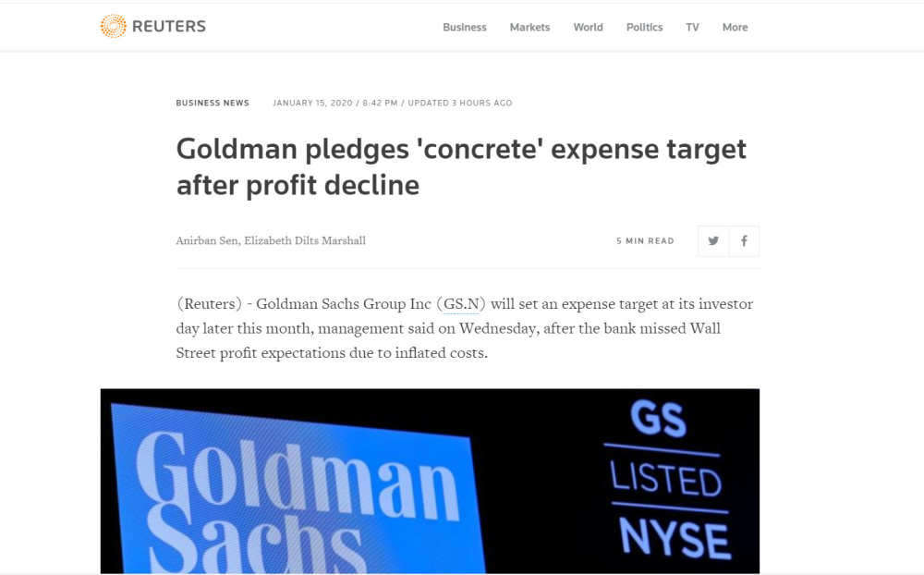
Task: Share article via Facebook icon
Action: [744, 240]
